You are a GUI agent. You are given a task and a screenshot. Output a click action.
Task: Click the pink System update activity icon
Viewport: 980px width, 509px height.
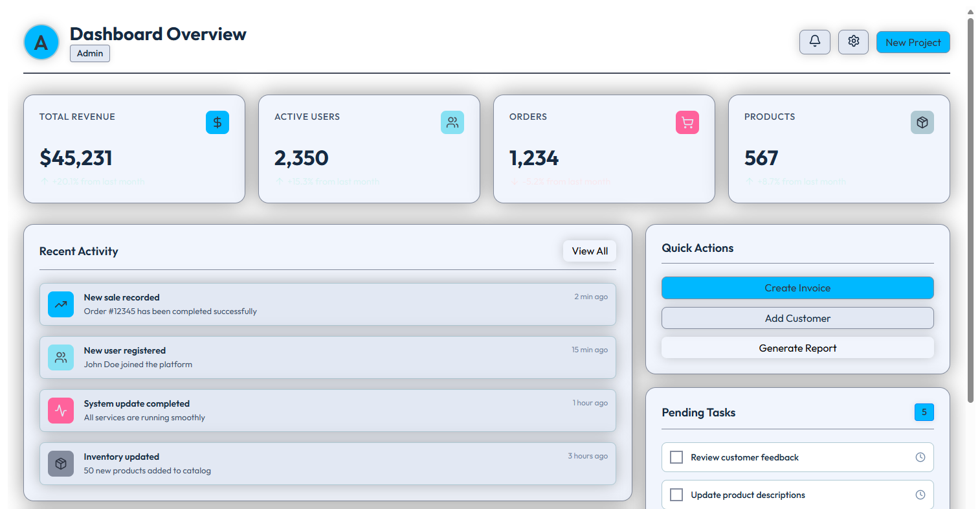click(61, 411)
